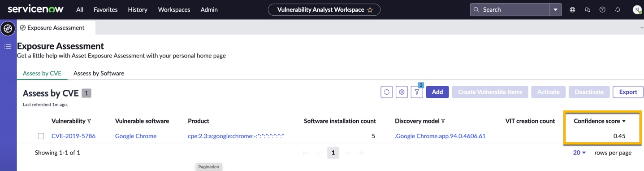Open the list view icon in sidebar
This screenshot has height=171, width=644.
[x=8, y=47]
